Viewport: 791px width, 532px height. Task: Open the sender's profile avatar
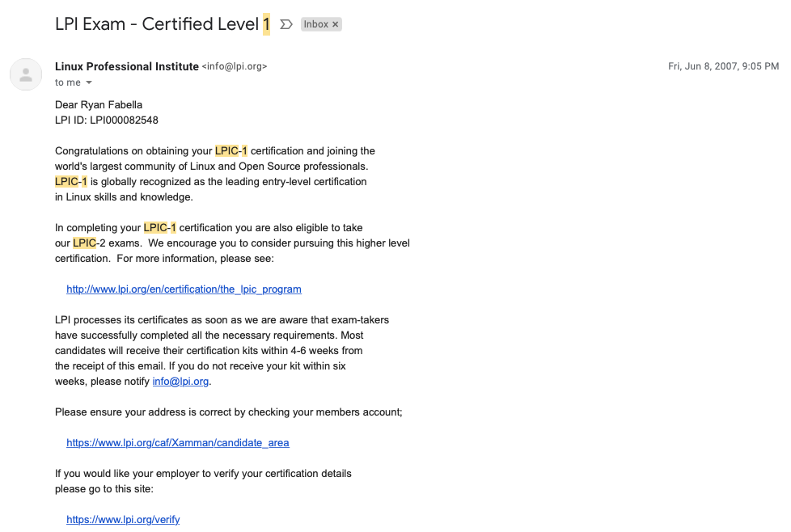pyautogui.click(x=26, y=74)
